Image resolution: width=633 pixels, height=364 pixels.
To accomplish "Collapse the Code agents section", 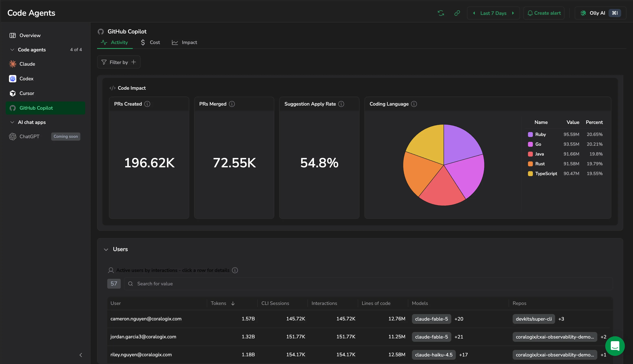I will pos(12,50).
